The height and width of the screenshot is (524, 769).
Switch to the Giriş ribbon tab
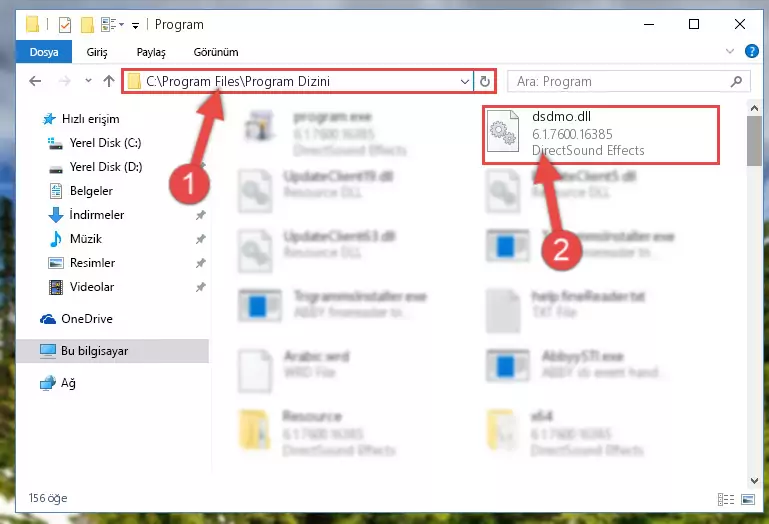coord(97,52)
